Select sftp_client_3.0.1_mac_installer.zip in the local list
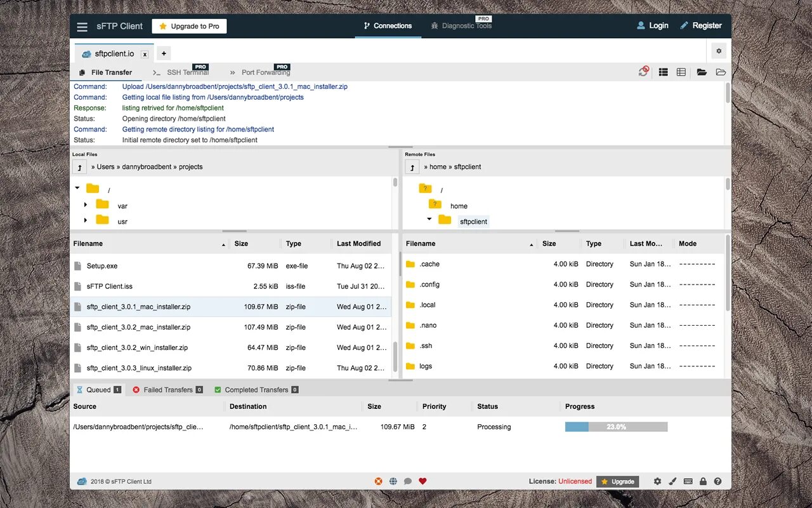Viewport: 812px width, 508px height. [x=230, y=307]
